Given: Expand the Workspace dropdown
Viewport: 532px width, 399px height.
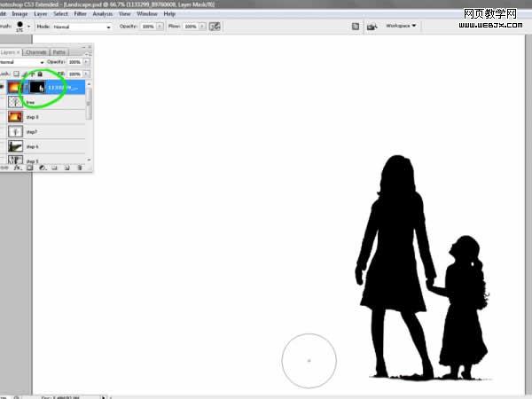Looking at the screenshot, I should click(401, 26).
